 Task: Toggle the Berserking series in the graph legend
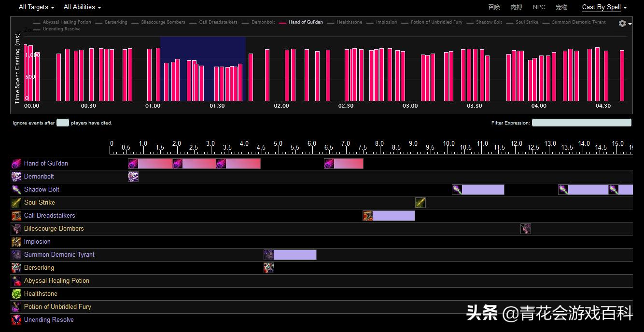(x=116, y=22)
